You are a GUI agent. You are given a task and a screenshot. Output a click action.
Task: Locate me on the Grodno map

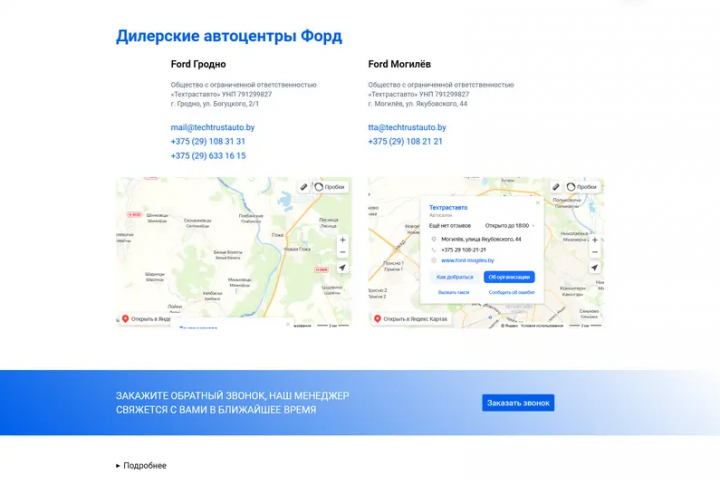pos(343,268)
